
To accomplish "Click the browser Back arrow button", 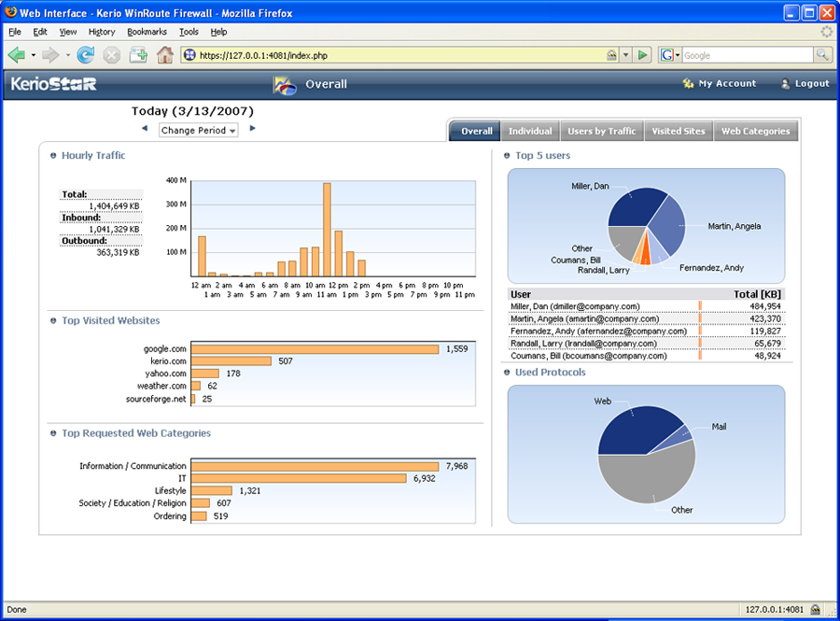I will (17, 55).
